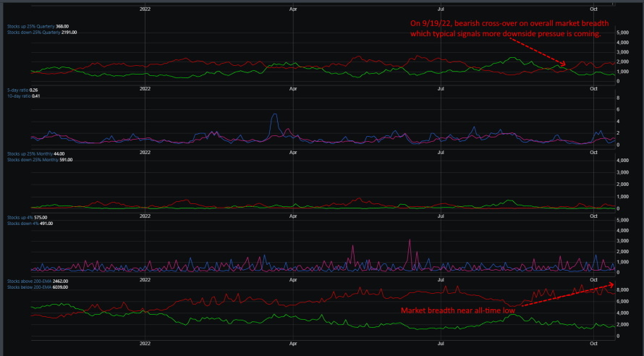Select the Stocks down 25% Quarterly legend
Image resolution: width=644 pixels, height=356 pixels.
42,32
